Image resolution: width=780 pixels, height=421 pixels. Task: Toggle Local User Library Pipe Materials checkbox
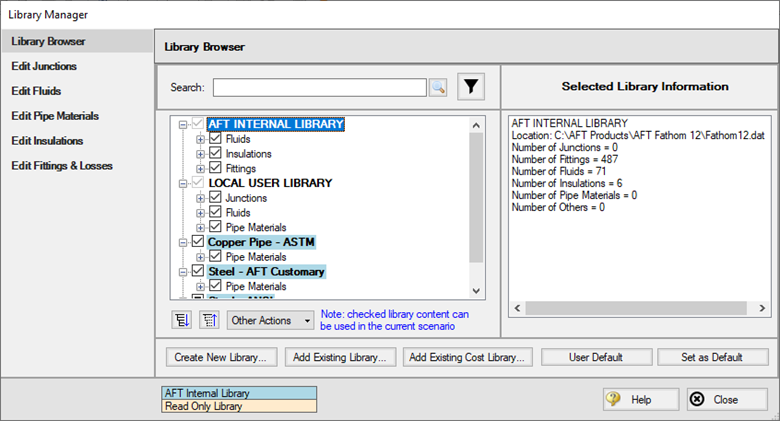pos(215,227)
